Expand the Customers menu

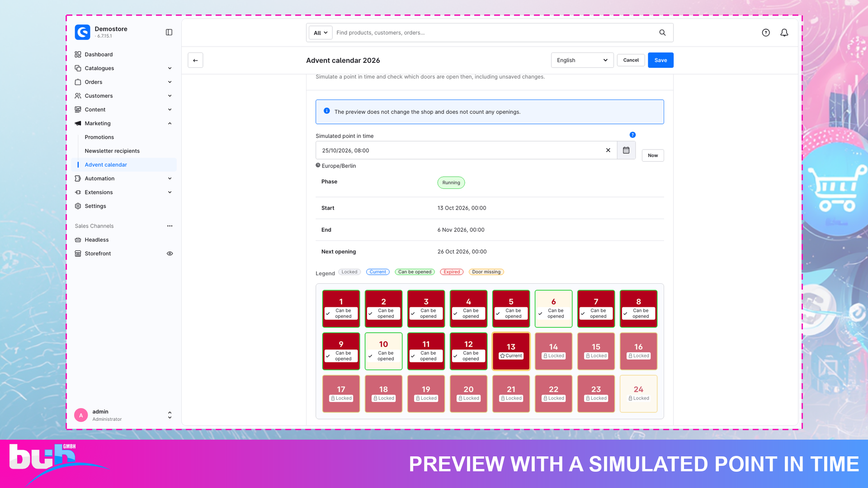pos(170,96)
